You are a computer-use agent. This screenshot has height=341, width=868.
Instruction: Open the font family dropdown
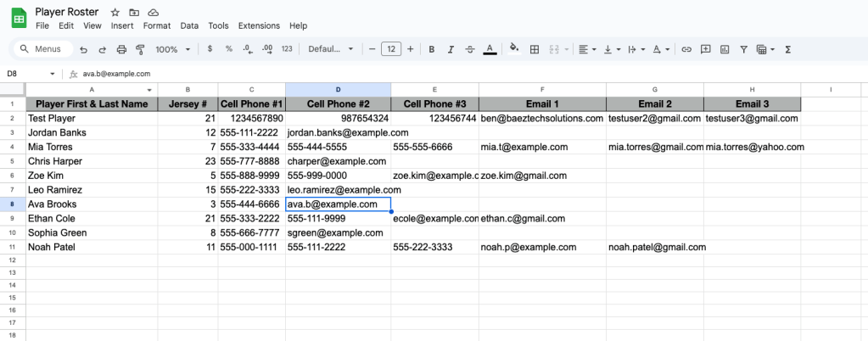click(x=330, y=49)
